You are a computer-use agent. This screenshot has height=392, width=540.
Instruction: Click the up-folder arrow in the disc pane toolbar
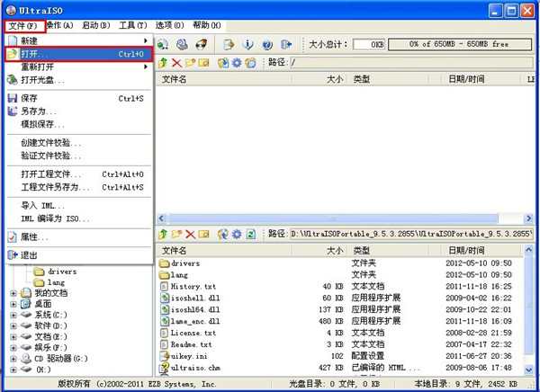(x=163, y=63)
